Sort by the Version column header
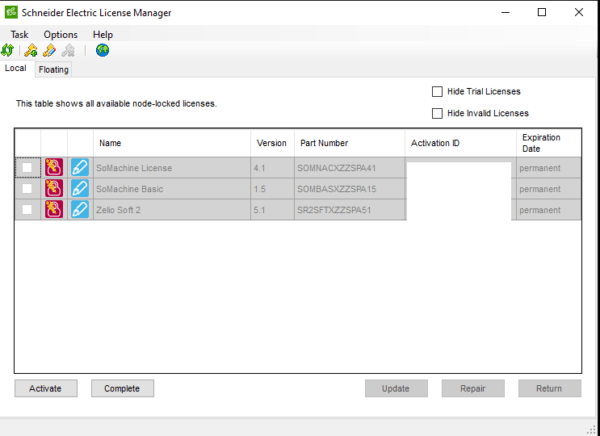The image size is (600, 436). coord(272,143)
